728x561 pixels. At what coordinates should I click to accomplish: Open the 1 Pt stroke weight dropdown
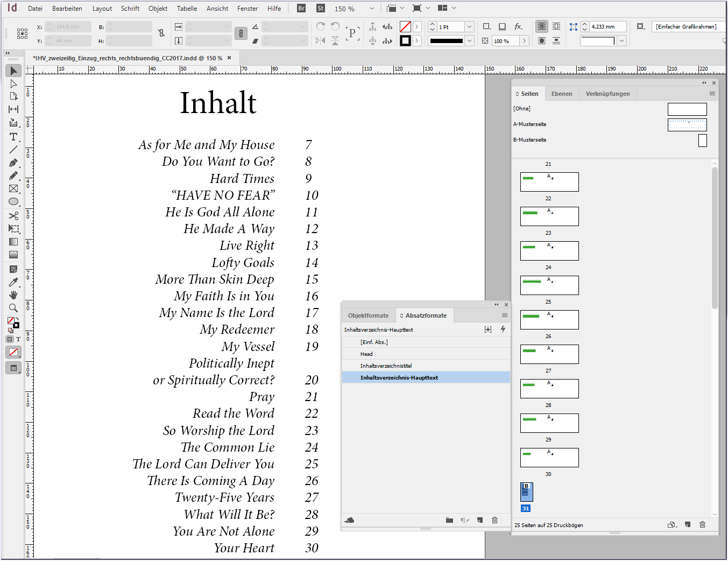[x=468, y=26]
